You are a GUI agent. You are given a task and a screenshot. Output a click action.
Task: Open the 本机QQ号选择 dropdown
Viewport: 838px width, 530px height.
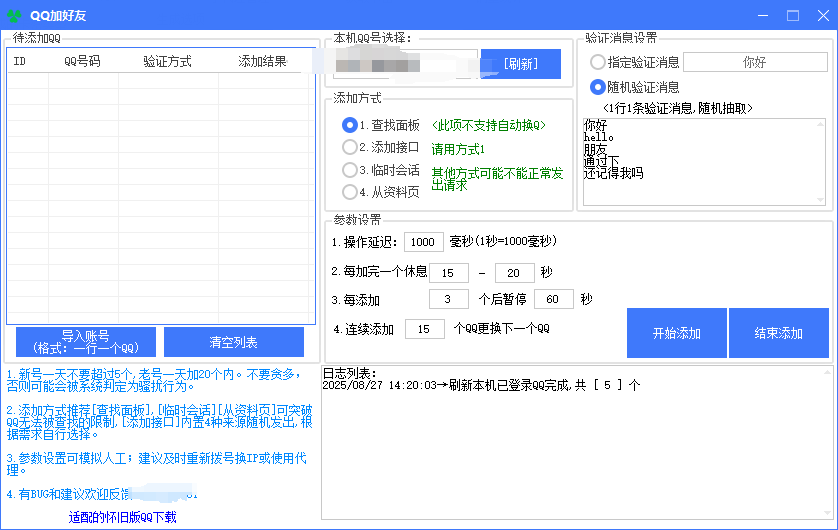coord(404,64)
